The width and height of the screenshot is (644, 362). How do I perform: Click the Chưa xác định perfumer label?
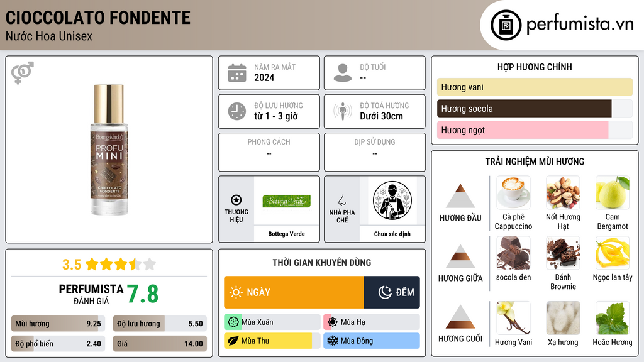coord(392,234)
